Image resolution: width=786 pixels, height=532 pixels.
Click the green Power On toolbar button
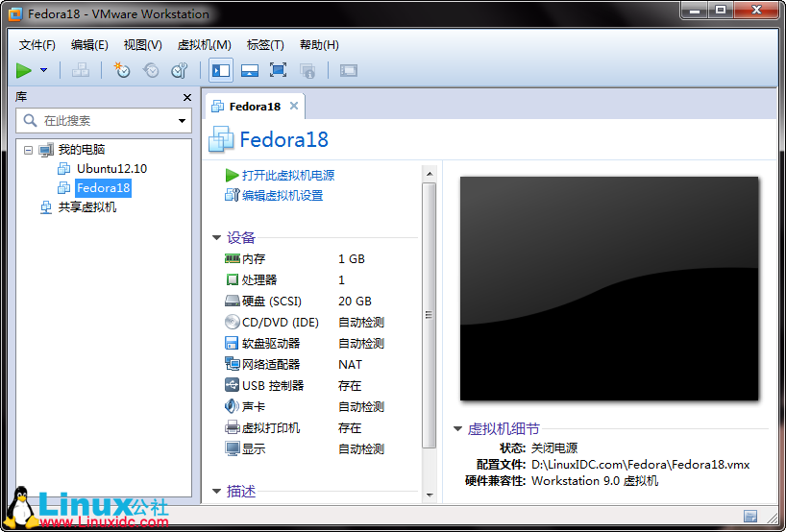click(x=24, y=71)
